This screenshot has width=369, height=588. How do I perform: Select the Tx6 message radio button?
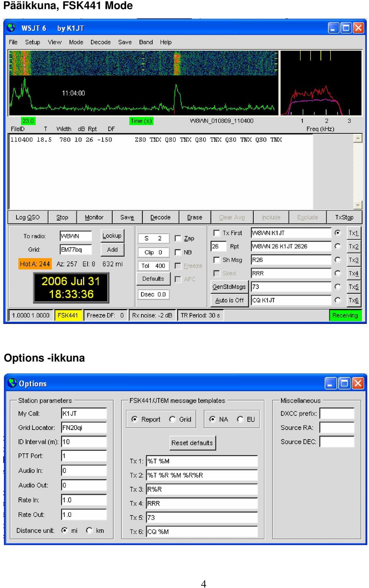[337, 300]
